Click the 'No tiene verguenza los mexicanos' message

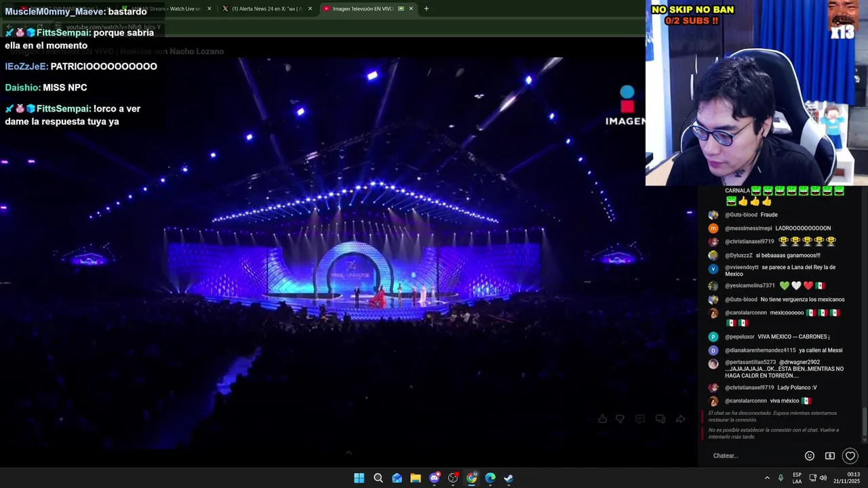click(x=802, y=300)
